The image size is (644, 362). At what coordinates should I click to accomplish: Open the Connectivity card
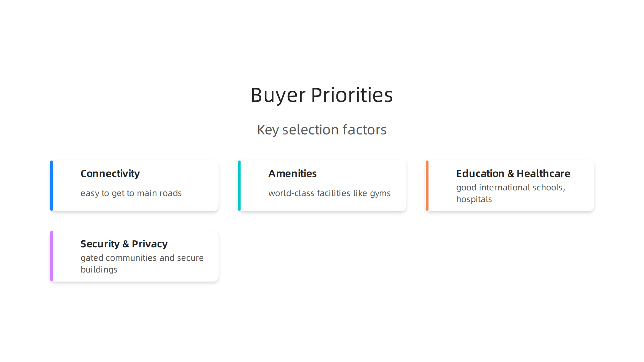pyautogui.click(x=135, y=186)
